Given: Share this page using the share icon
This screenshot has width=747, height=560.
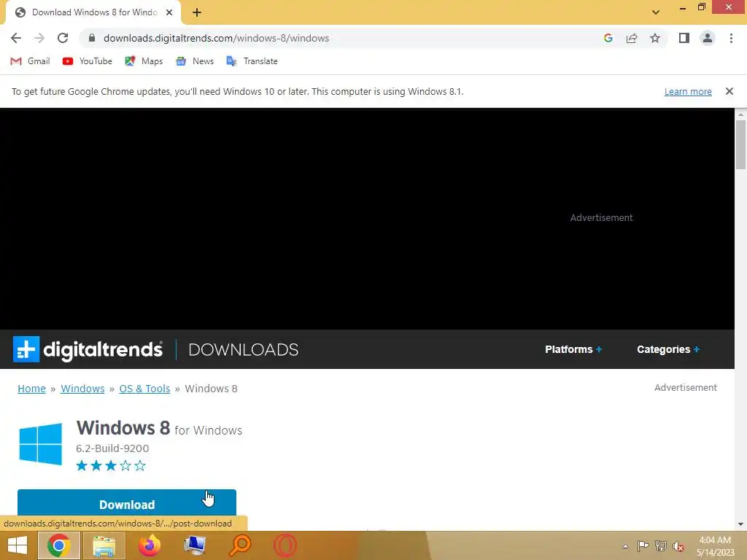Looking at the screenshot, I should pyautogui.click(x=632, y=38).
